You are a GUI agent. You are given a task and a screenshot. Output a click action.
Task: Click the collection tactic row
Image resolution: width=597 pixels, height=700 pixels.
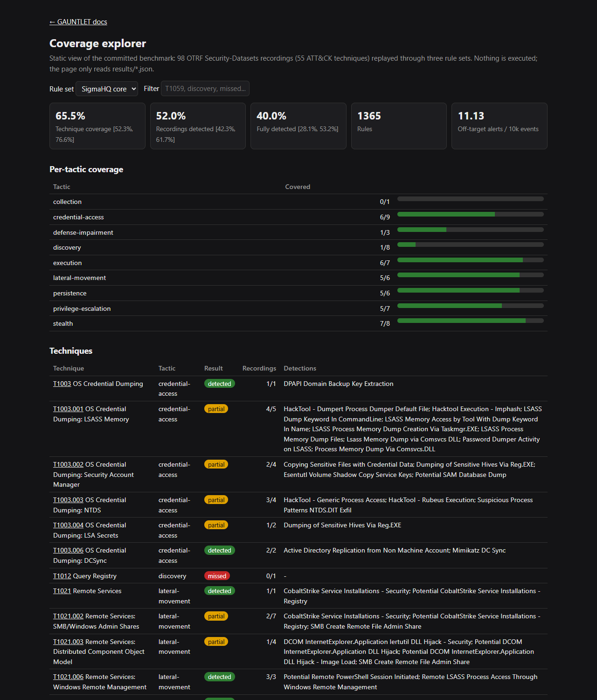click(x=298, y=202)
